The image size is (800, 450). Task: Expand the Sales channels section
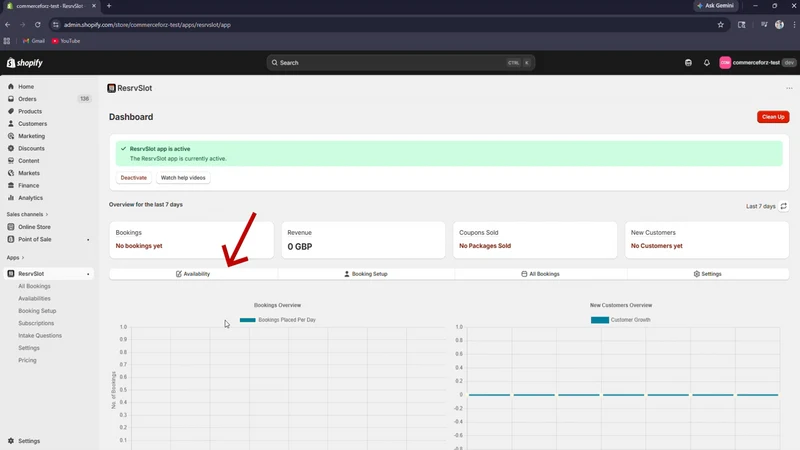[27, 214]
